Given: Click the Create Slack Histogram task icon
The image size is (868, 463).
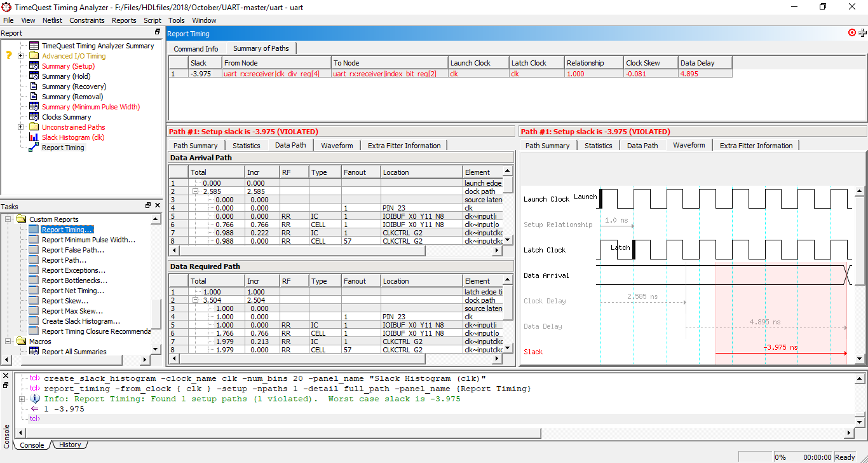Looking at the screenshot, I should click(34, 321).
